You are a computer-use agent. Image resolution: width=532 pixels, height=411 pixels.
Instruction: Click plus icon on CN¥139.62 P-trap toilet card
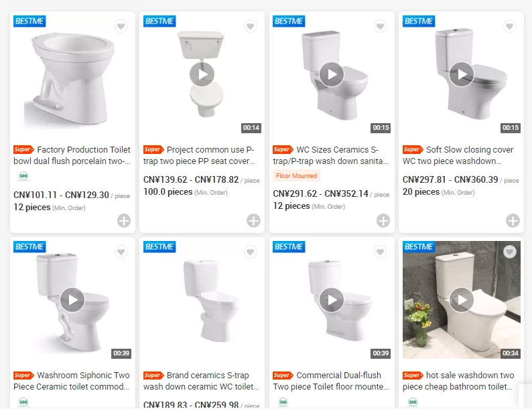point(253,221)
